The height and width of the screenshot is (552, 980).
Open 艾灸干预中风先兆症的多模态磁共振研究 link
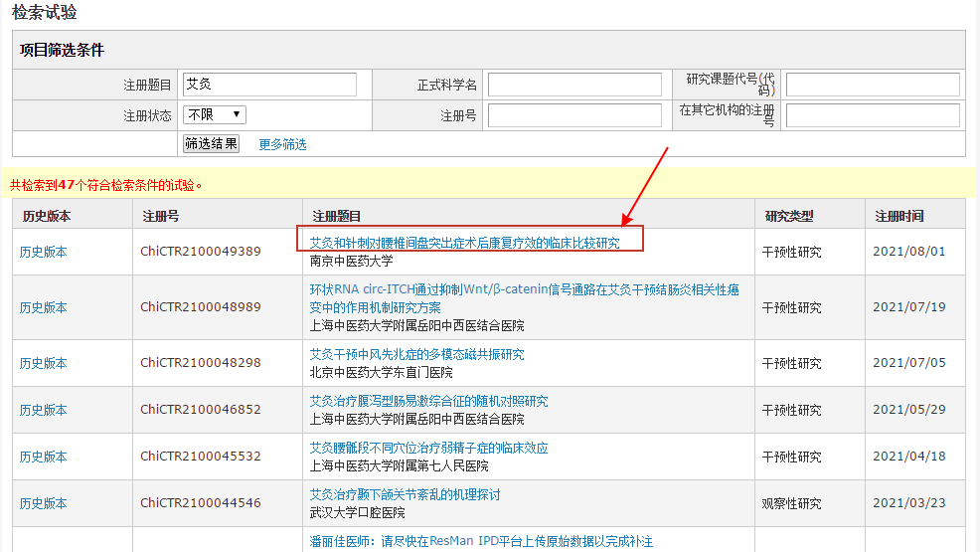point(416,354)
